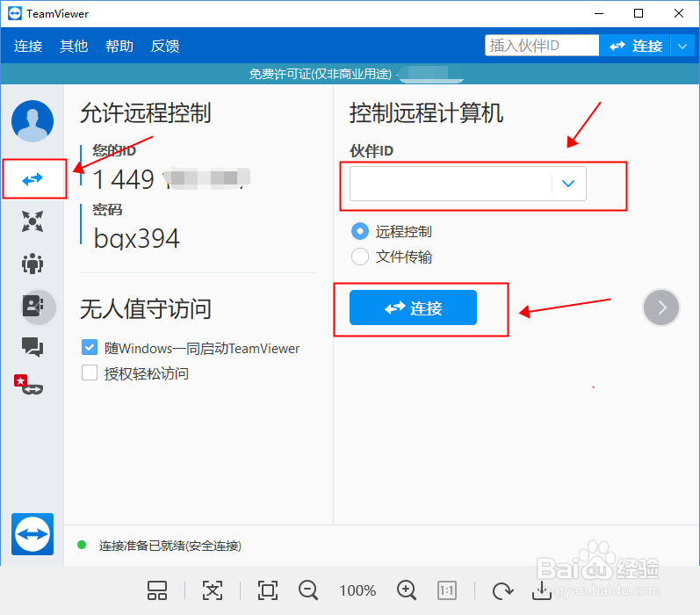
Task: Zoom in with the plus magnifier
Action: point(407,590)
